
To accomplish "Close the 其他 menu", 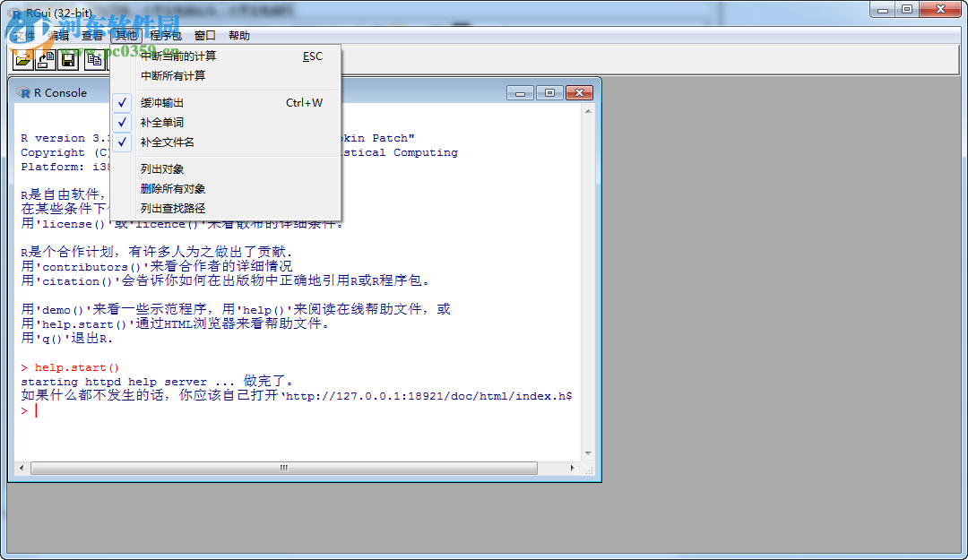I will point(126,36).
